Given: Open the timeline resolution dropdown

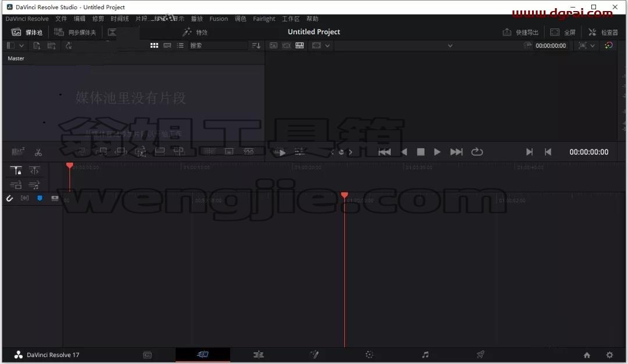Looking at the screenshot, I should 321,46.
